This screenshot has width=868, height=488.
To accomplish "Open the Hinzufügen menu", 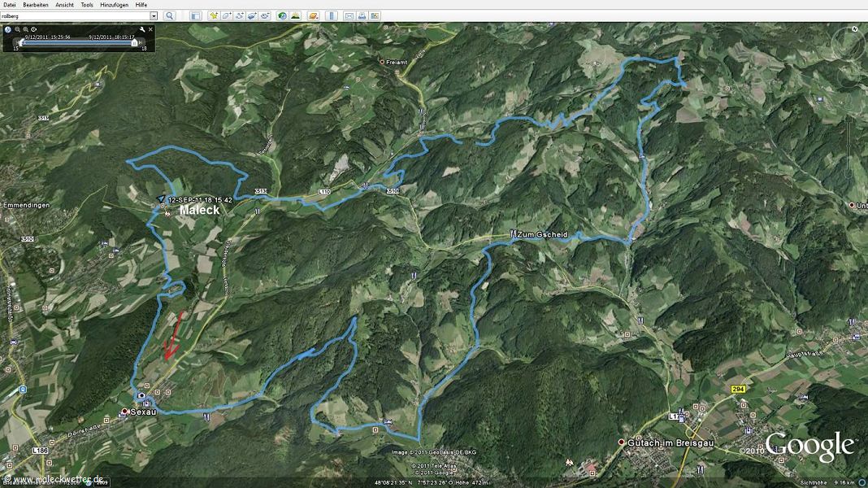I will [114, 5].
